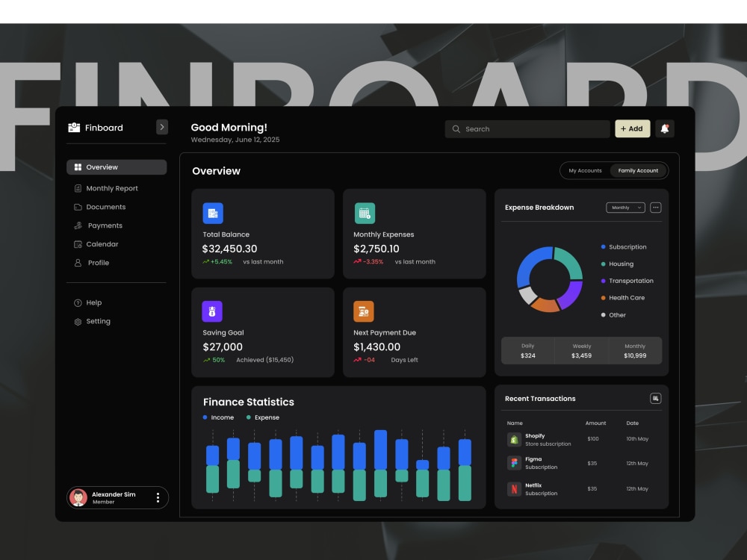This screenshot has width=747, height=560.
Task: Click the Total Balance blue icon
Action: (x=213, y=214)
